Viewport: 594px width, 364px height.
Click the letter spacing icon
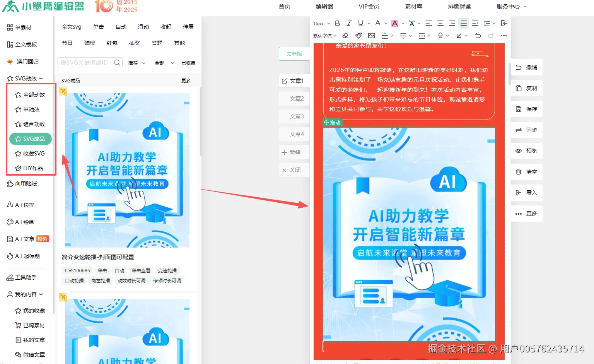click(412, 23)
